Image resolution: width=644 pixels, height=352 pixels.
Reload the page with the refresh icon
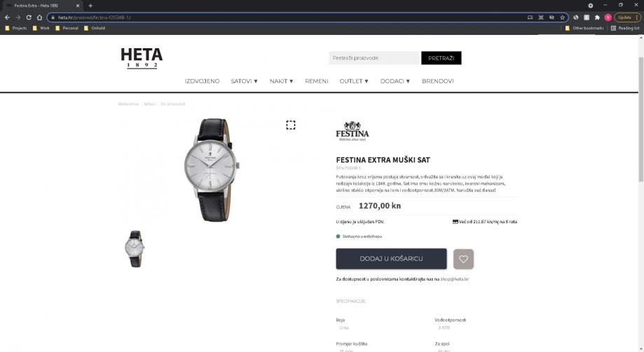(x=29, y=17)
